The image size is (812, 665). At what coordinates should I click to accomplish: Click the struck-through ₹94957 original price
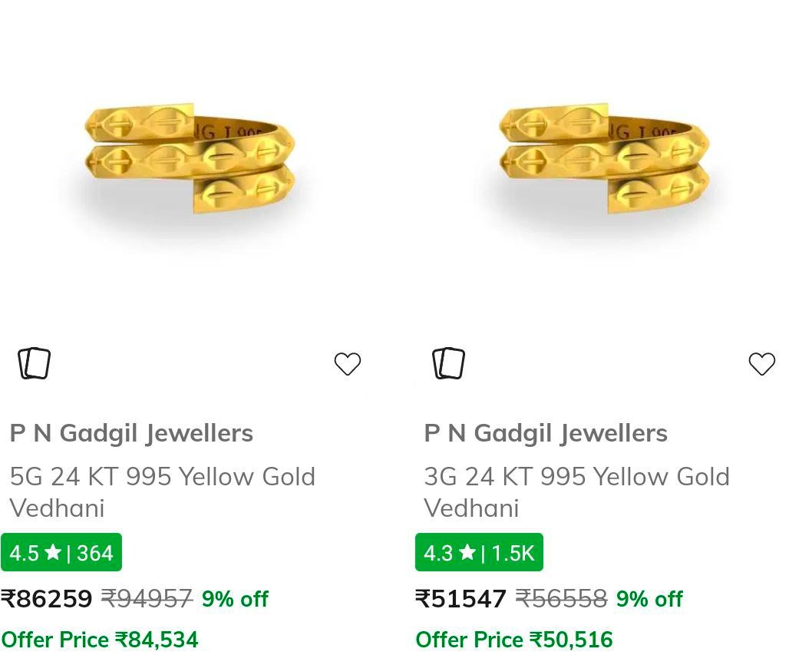coord(147,599)
